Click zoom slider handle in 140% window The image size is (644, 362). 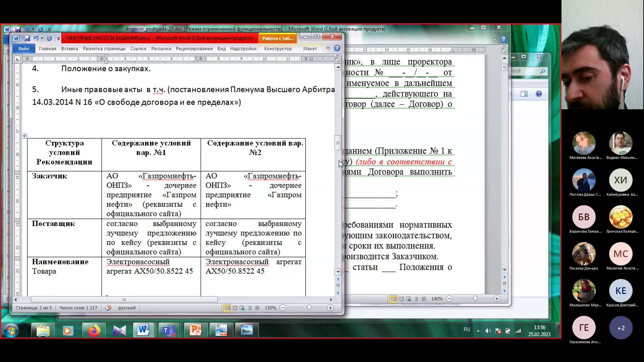[475, 299]
